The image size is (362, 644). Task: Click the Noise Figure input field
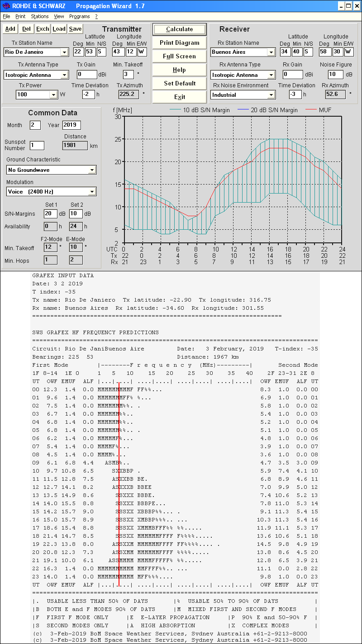pyautogui.click(x=335, y=74)
